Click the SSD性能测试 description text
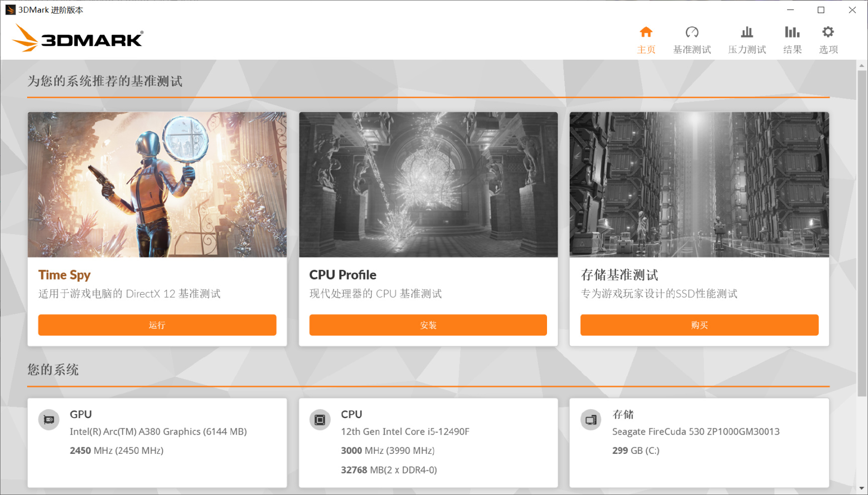Screen dimensions: 868x495 tap(659, 294)
